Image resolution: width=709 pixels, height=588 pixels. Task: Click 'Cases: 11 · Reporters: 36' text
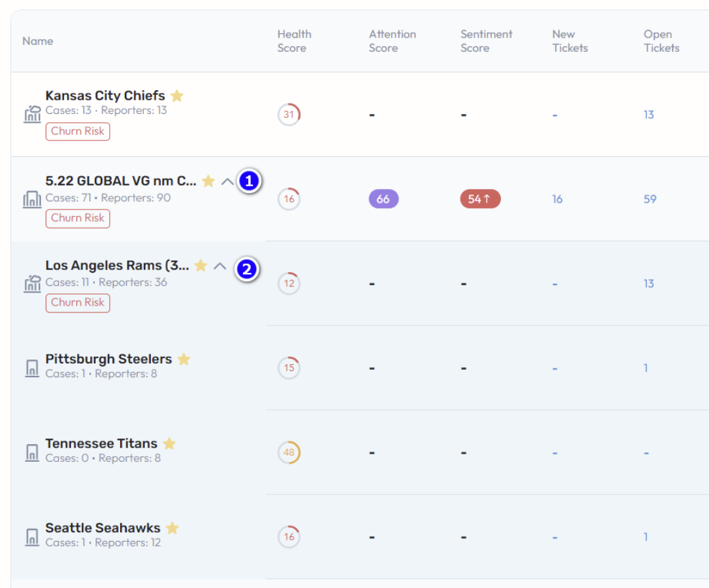[106, 282]
